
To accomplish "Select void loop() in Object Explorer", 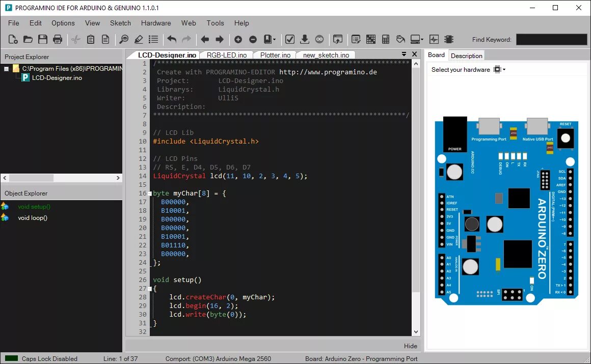I will 33,218.
